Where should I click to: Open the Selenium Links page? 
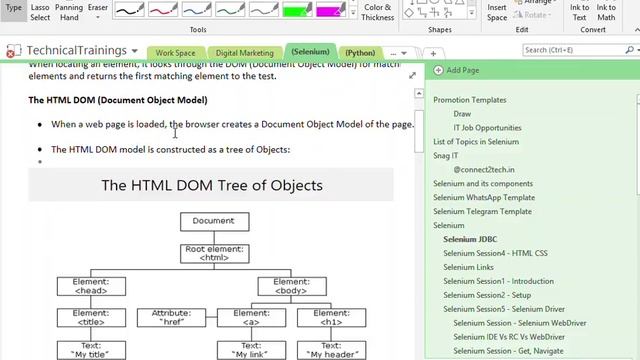point(469,267)
